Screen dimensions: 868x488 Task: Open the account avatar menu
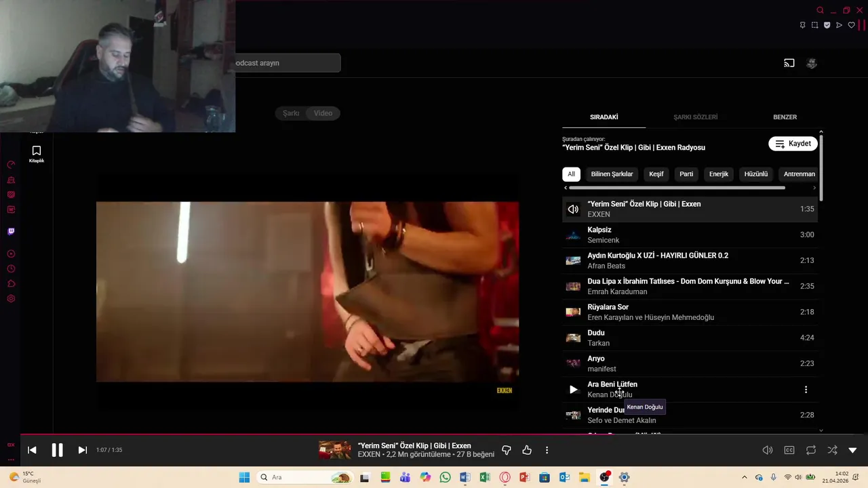click(811, 63)
